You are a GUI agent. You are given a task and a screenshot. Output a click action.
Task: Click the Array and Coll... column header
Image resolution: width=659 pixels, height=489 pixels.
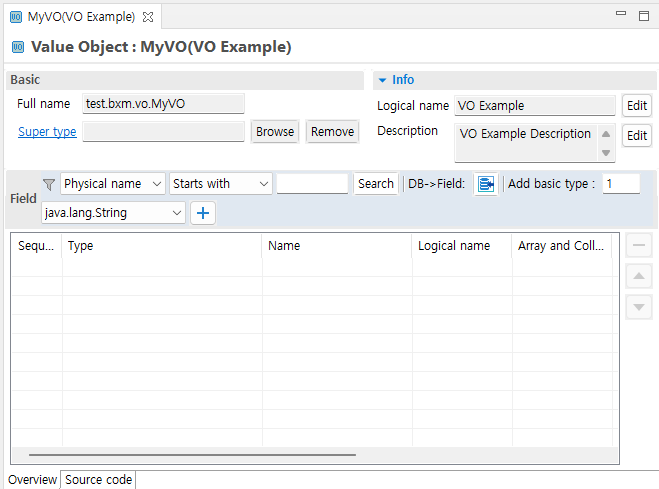pos(562,246)
